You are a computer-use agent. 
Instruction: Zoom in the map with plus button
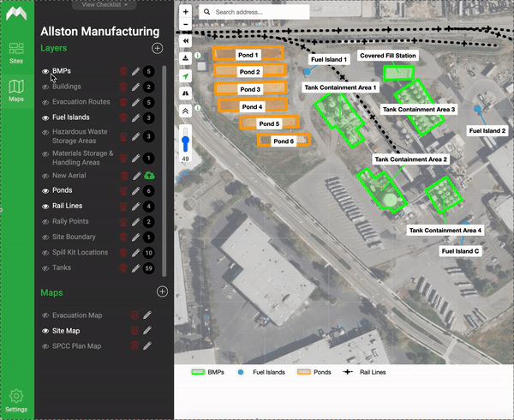point(186,13)
